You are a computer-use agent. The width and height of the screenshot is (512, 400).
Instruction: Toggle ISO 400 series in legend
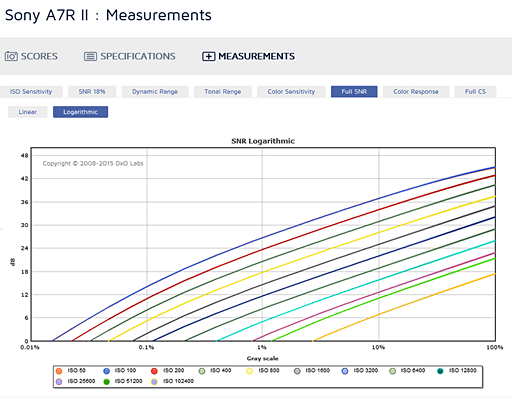(215, 371)
